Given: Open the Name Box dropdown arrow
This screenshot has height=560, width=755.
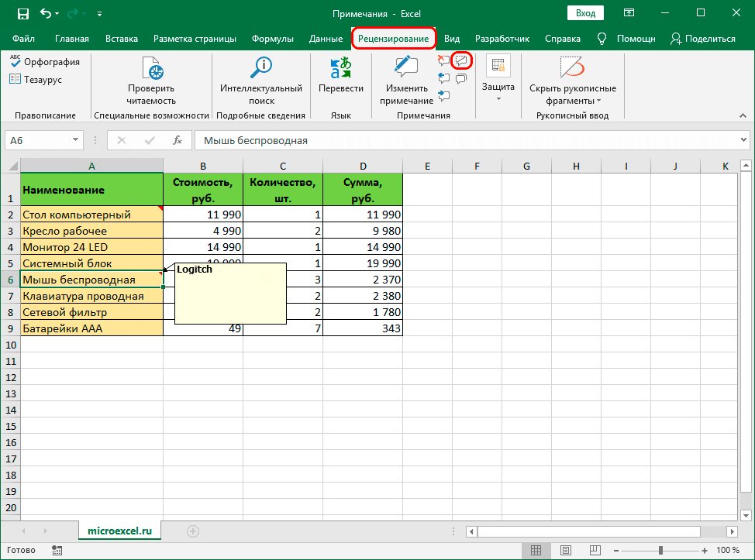Looking at the screenshot, I should [74, 140].
